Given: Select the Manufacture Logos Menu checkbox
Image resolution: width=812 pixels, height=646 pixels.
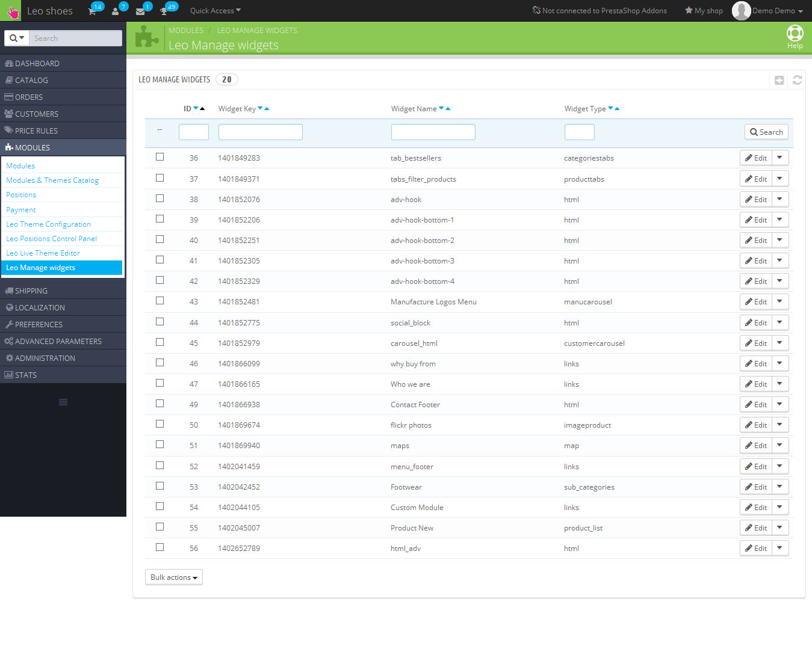Looking at the screenshot, I should tap(160, 301).
